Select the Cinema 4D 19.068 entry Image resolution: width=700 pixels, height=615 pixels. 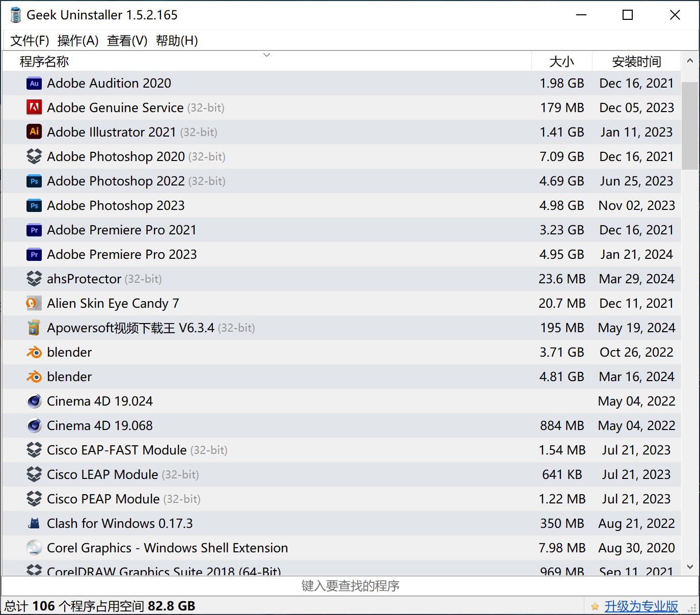point(342,425)
